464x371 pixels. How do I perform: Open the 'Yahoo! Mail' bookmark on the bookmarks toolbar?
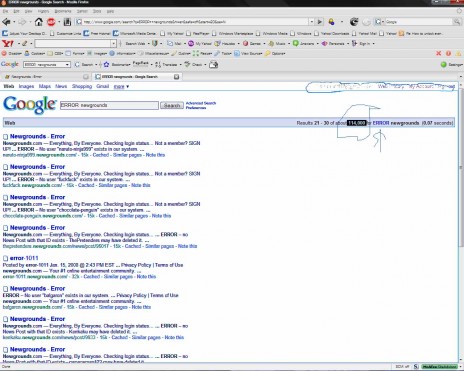click(x=365, y=33)
